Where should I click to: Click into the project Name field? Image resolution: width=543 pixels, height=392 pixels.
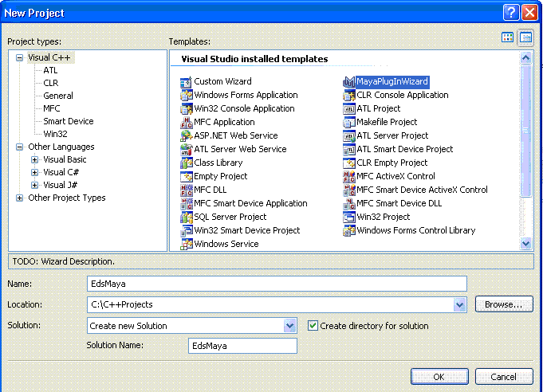pyautogui.click(x=276, y=284)
